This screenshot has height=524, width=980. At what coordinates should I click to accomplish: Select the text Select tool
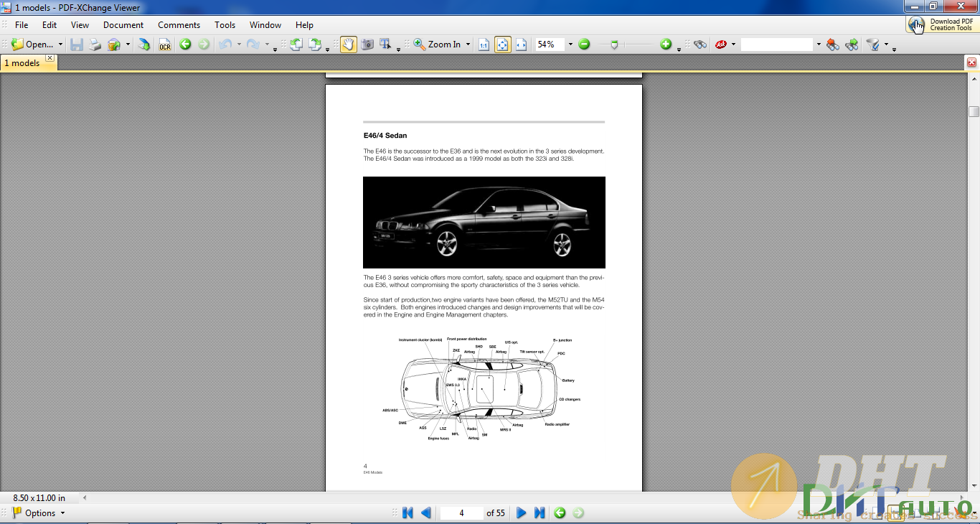385,45
